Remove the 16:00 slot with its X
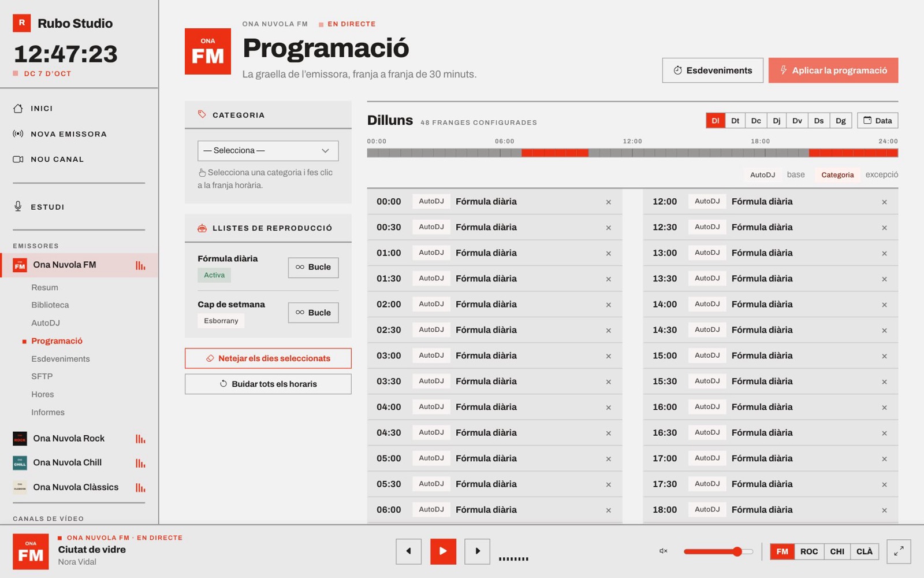Viewport: 924px width, 578px height. tap(884, 407)
